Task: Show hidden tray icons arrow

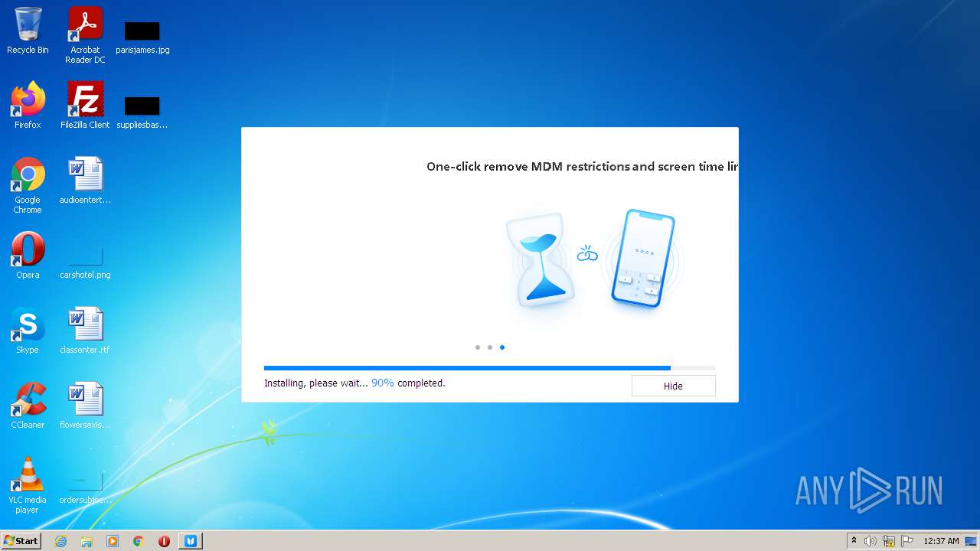Action: point(854,541)
